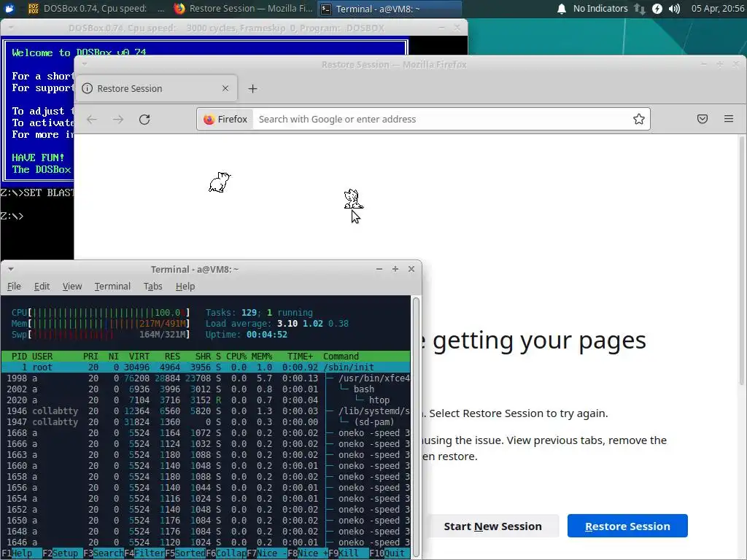Open the View menu in Terminal

pyautogui.click(x=72, y=286)
